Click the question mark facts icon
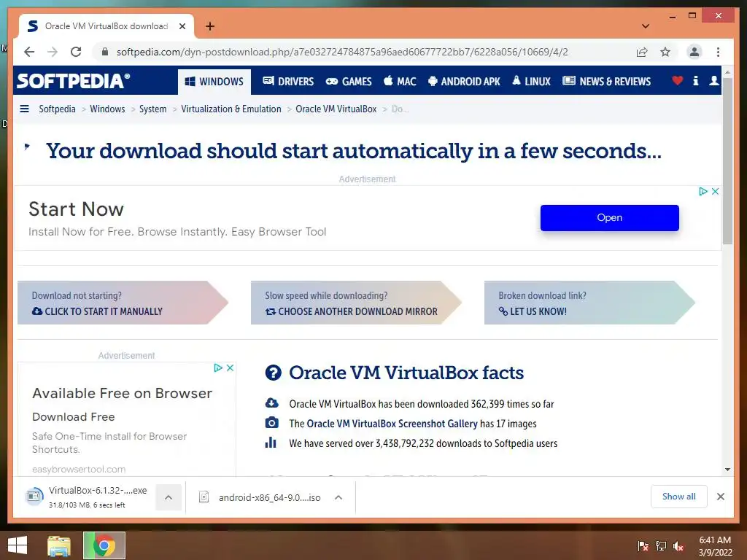This screenshot has width=747, height=560. pyautogui.click(x=274, y=373)
